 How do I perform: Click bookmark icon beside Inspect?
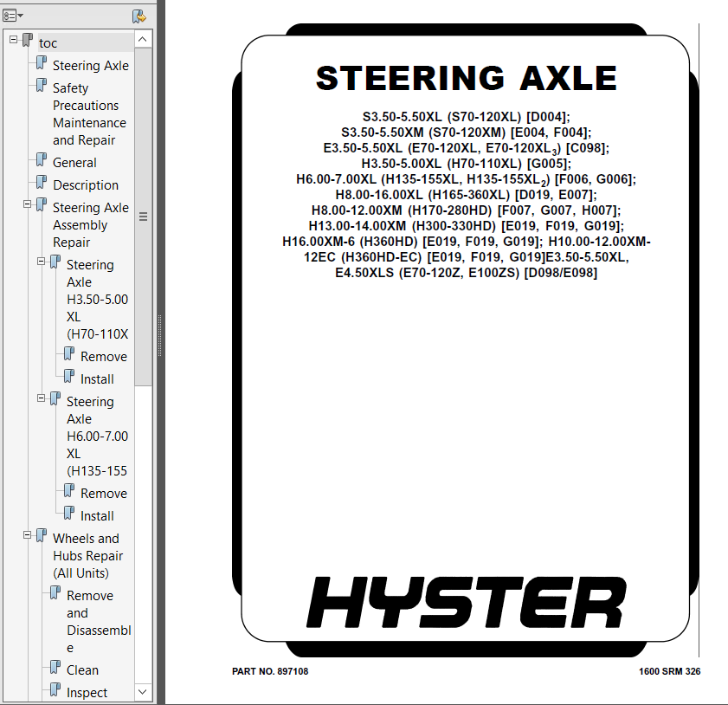tap(55, 689)
